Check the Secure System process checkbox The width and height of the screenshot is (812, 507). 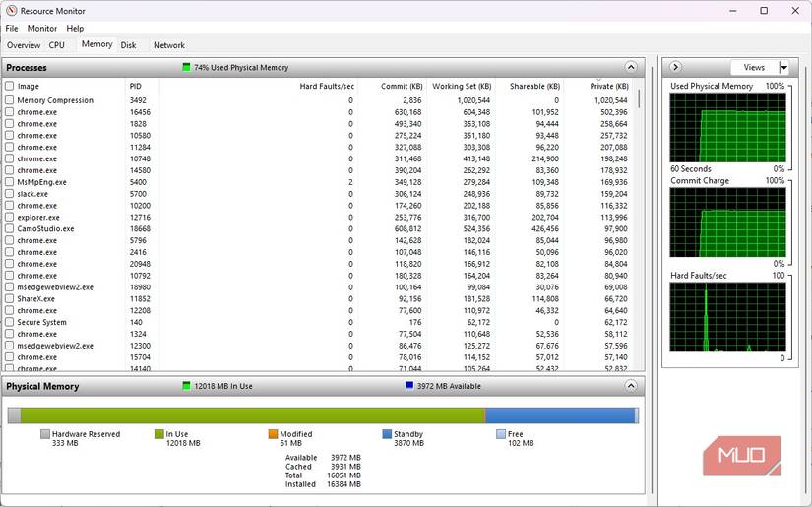pos(9,322)
